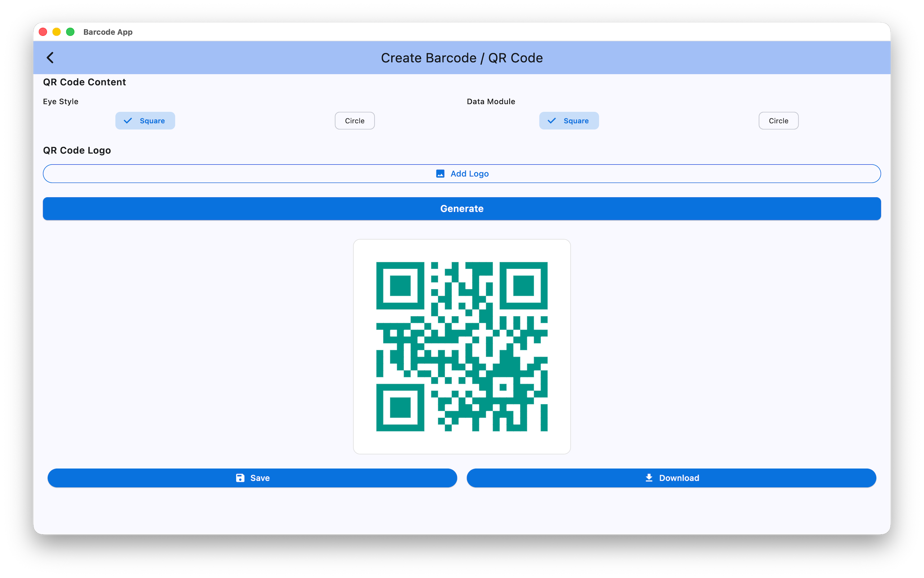The width and height of the screenshot is (924, 578).
Task: Minimize the Barcode App window
Action: click(x=57, y=32)
